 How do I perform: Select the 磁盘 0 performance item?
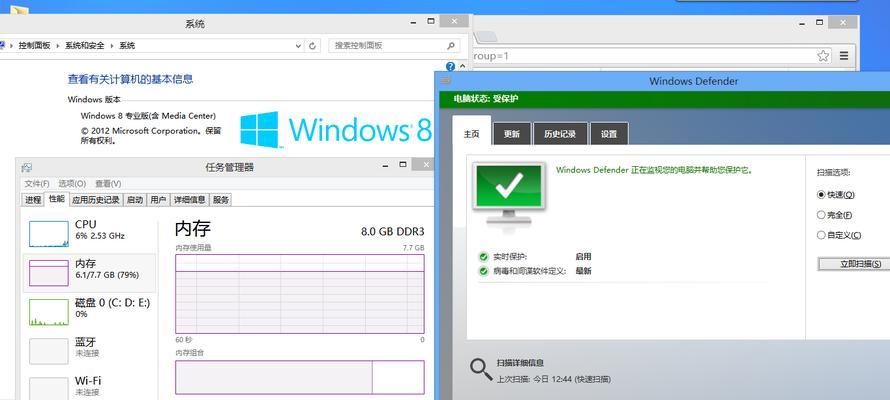89,312
